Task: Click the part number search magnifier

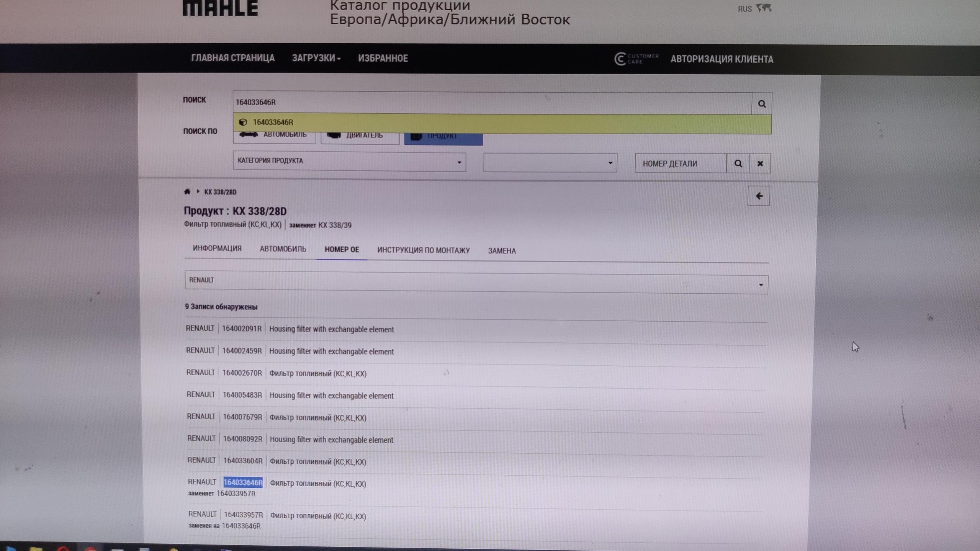Action: [738, 164]
